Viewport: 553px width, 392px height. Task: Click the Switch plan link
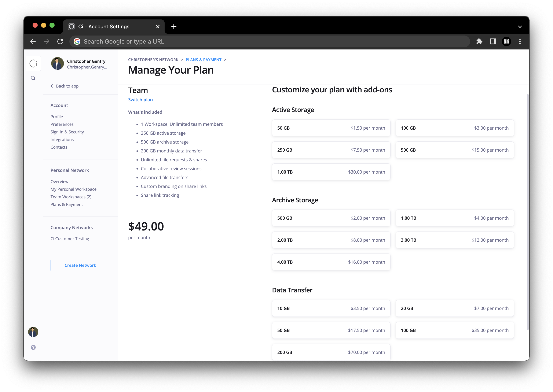click(140, 99)
